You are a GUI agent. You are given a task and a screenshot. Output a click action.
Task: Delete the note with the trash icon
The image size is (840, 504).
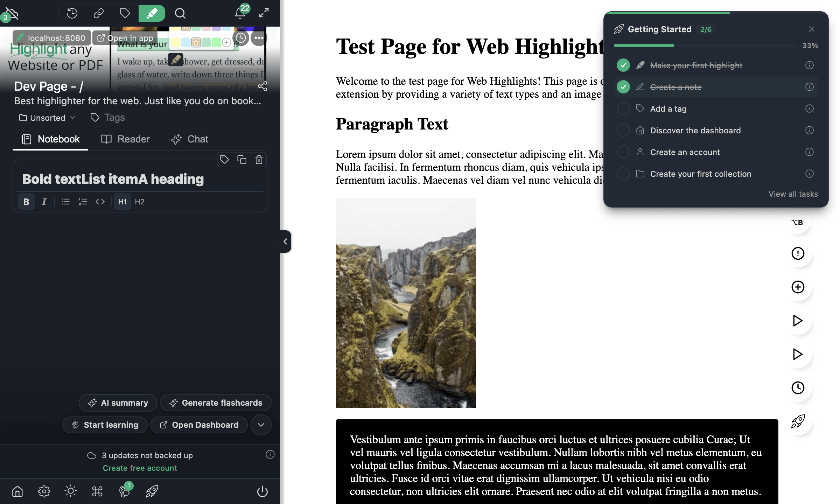[259, 160]
